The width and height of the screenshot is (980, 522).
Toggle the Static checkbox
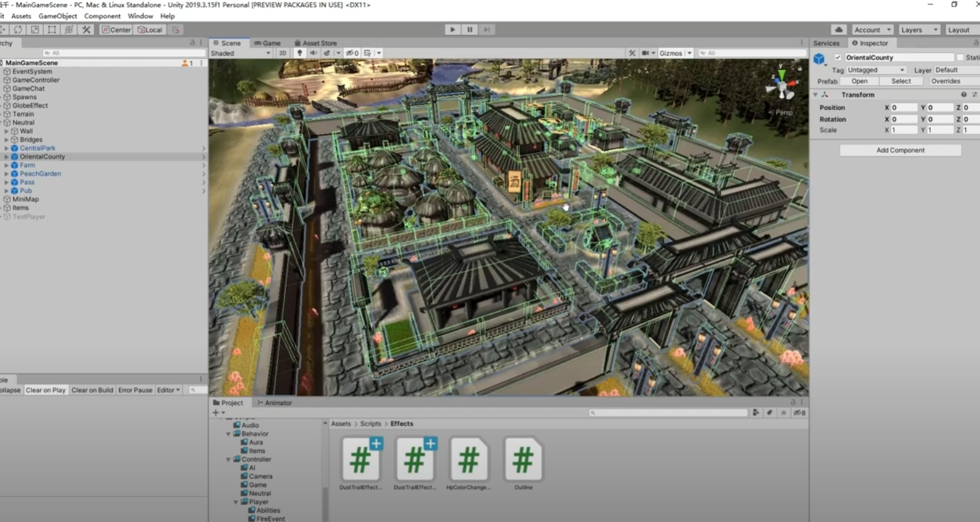click(960, 58)
